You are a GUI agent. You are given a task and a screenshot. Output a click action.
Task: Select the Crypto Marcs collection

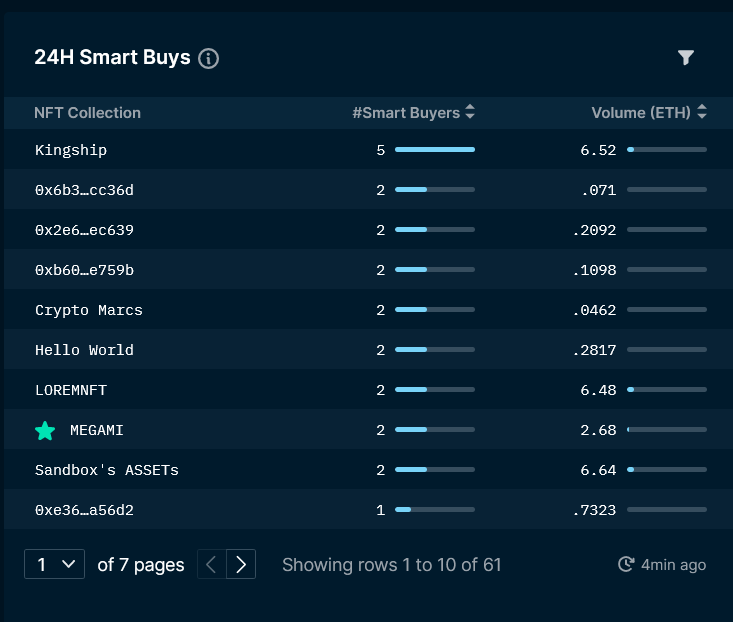pos(88,310)
